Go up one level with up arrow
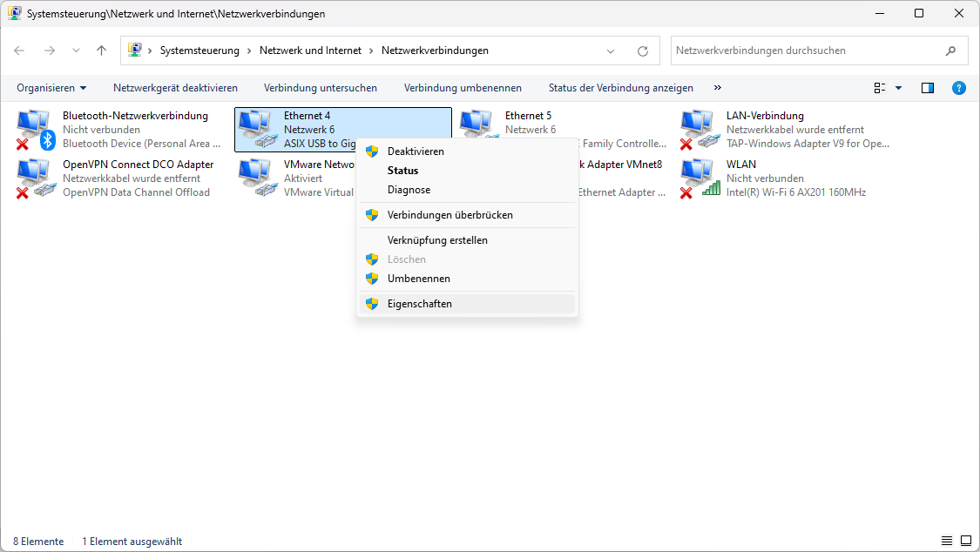This screenshot has width=980, height=552. coord(101,50)
